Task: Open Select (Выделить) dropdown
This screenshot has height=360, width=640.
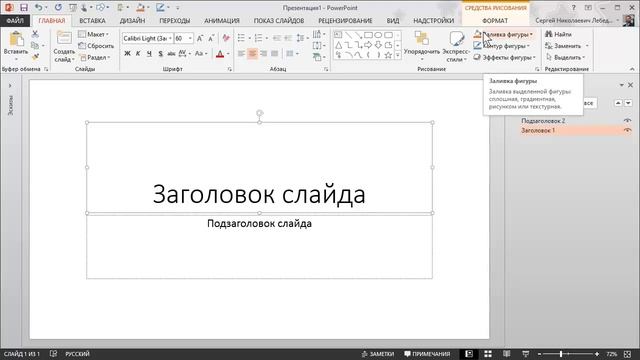Action: tap(566, 58)
